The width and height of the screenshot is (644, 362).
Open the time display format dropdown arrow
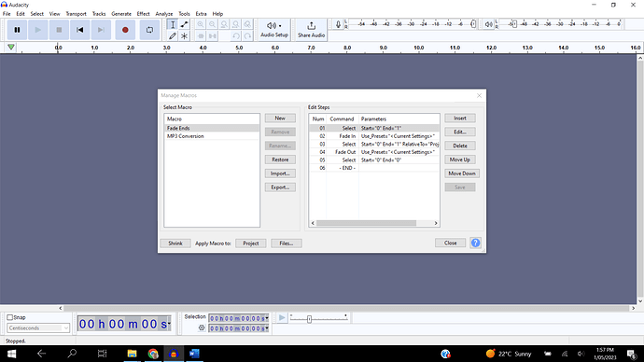pos(169,324)
